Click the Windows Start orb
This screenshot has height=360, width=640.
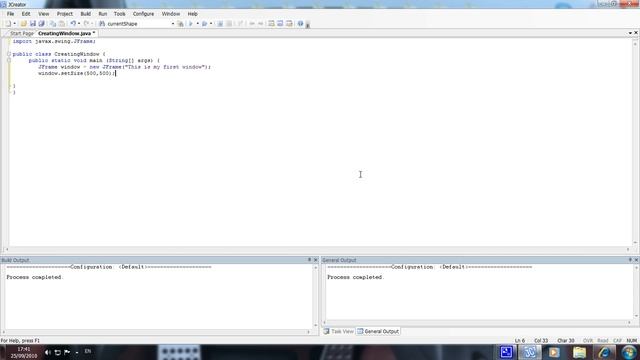629,352
